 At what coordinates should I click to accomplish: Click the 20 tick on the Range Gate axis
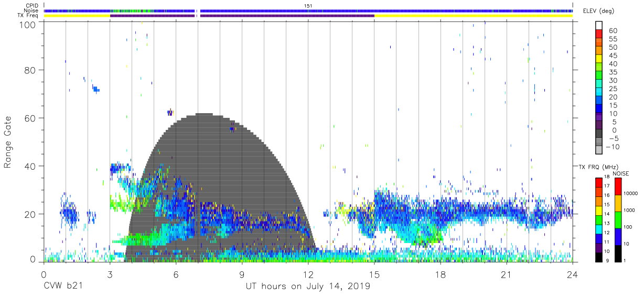pos(30,214)
